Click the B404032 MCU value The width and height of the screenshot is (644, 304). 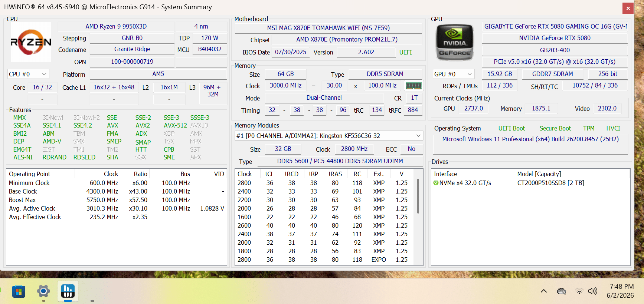(210, 49)
